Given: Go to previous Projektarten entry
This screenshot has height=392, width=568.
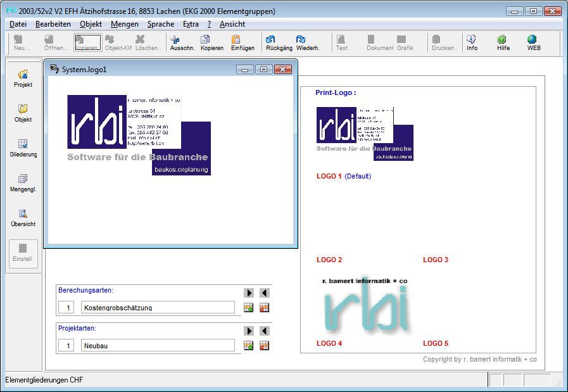Looking at the screenshot, I should 265,331.
